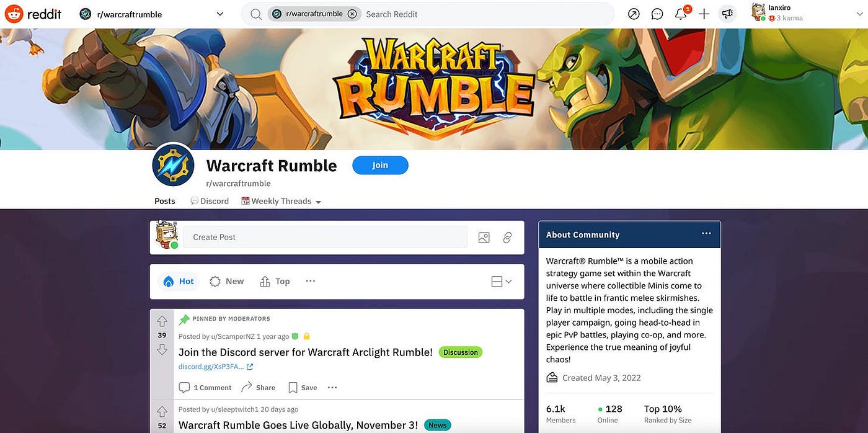Image resolution: width=868 pixels, height=433 pixels.
Task: Click the Create Post input field
Action: coord(325,237)
